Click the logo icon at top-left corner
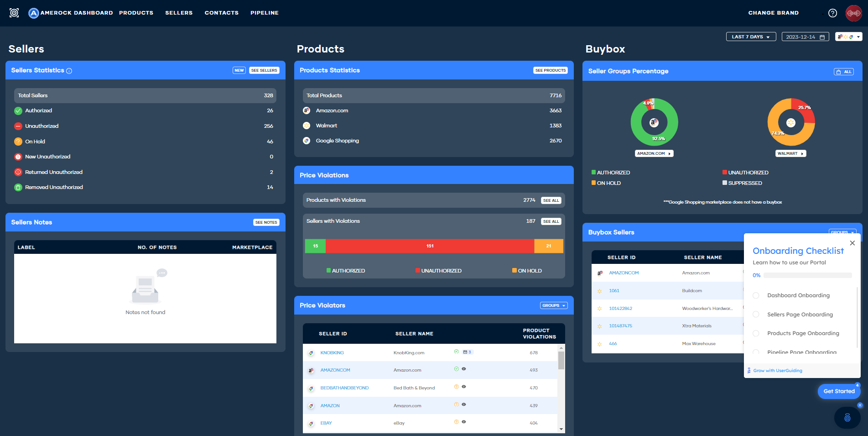This screenshot has height=436, width=868. [14, 13]
